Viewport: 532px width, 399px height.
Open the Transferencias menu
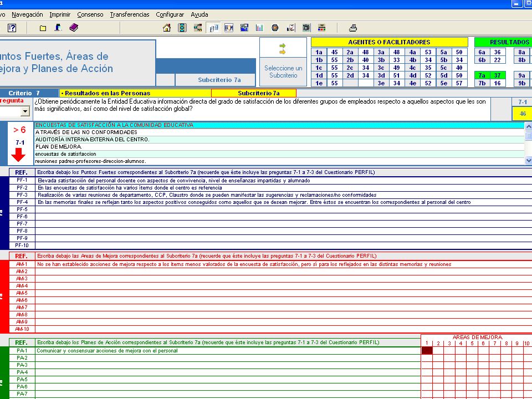[130, 14]
